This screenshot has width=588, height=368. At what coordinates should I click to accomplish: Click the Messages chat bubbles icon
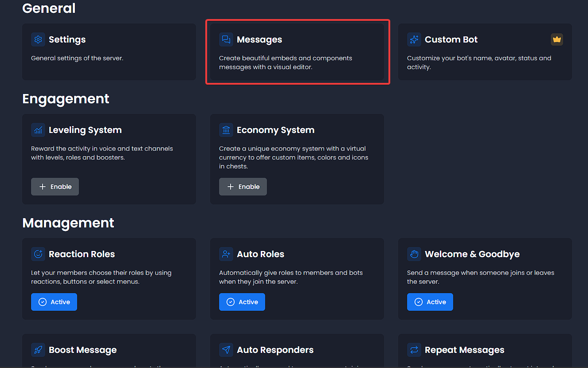pos(226,39)
